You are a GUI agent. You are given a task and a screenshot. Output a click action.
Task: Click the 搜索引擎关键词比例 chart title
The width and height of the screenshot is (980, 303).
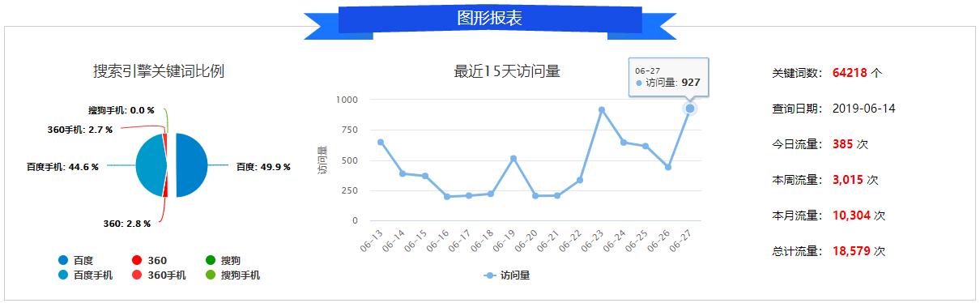point(159,71)
